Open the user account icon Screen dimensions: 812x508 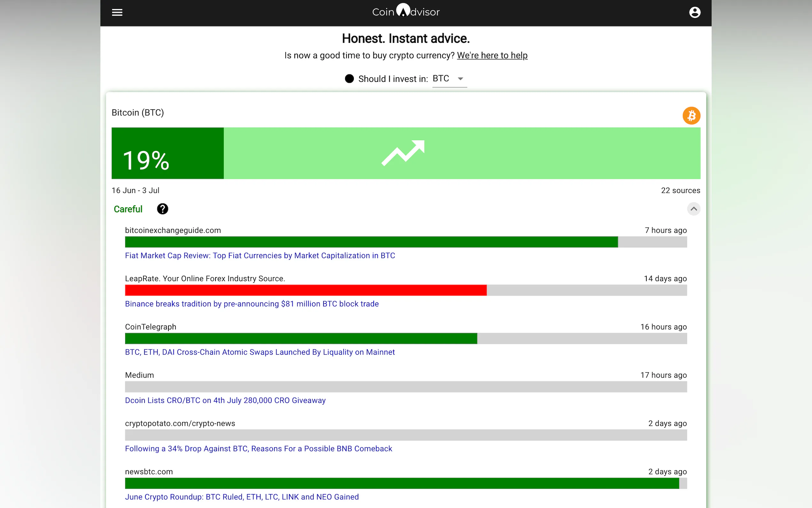[694, 12]
